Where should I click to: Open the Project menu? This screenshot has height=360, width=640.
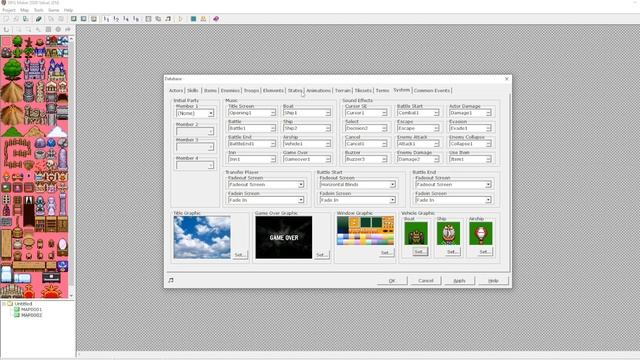(9, 10)
